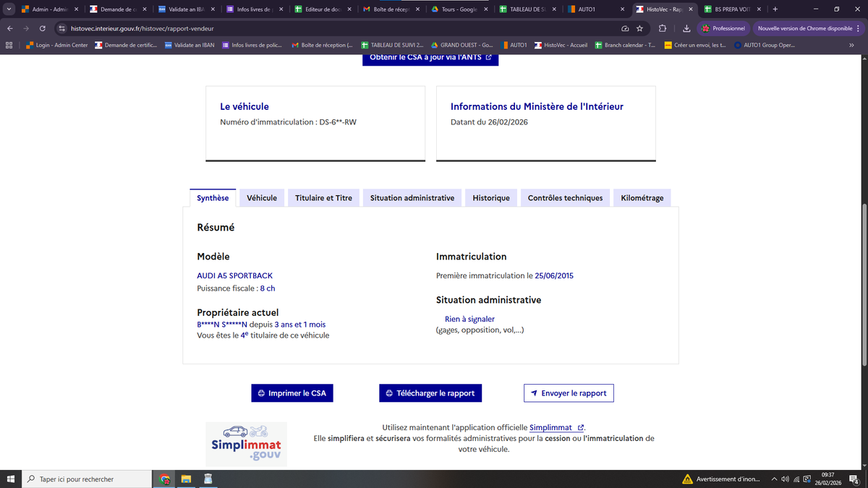Click the Envoyer le rapport button
This screenshot has width=868, height=488.
click(569, 393)
